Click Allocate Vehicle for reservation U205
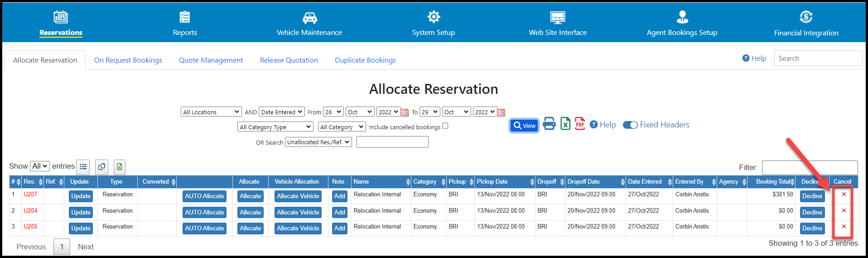Viewport: 868px width, 258px height. coord(298,228)
